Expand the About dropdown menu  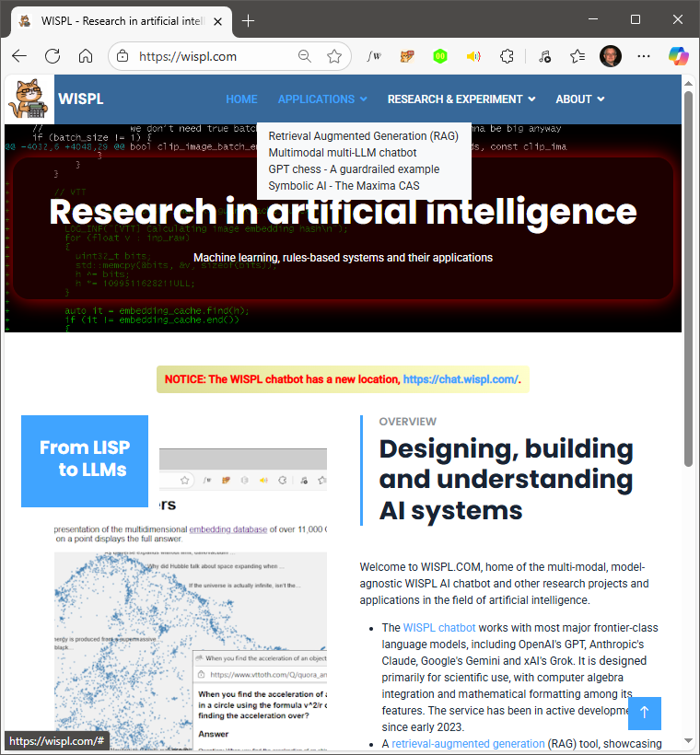point(579,99)
